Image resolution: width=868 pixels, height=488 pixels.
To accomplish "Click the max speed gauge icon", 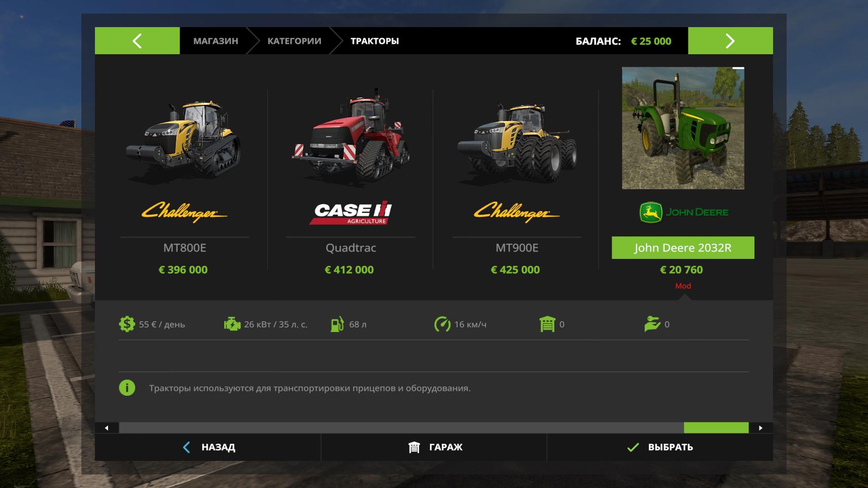I will pyautogui.click(x=442, y=324).
